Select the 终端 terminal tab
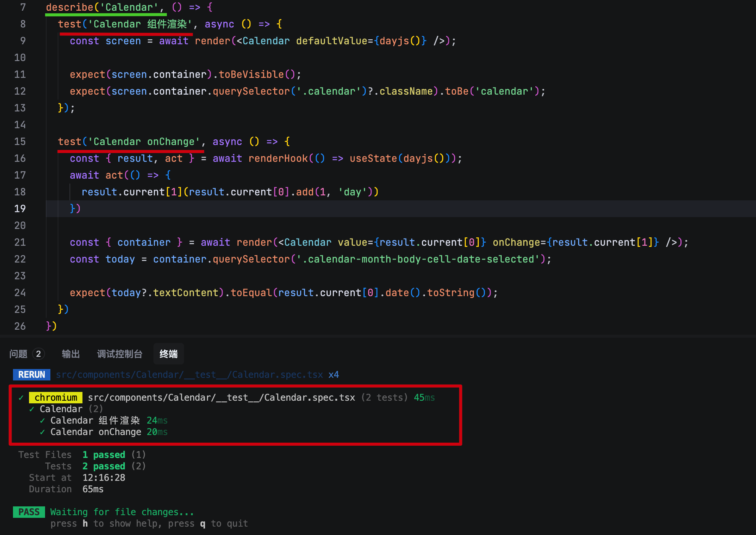 [x=168, y=354]
